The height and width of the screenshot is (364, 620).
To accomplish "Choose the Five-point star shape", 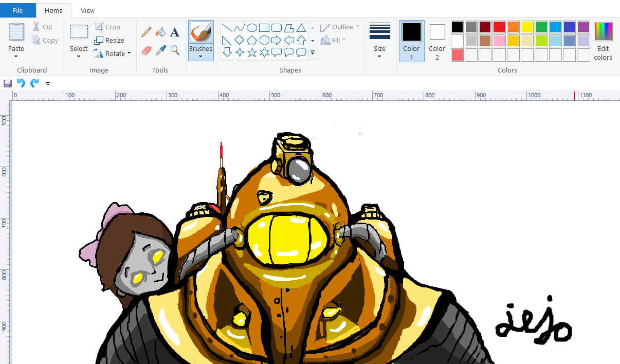I will [x=252, y=52].
